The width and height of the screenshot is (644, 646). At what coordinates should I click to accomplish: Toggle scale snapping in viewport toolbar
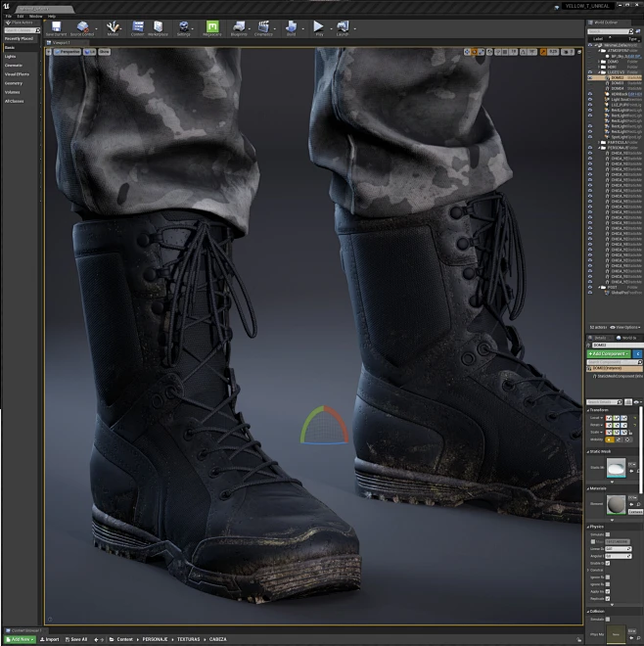(x=543, y=52)
